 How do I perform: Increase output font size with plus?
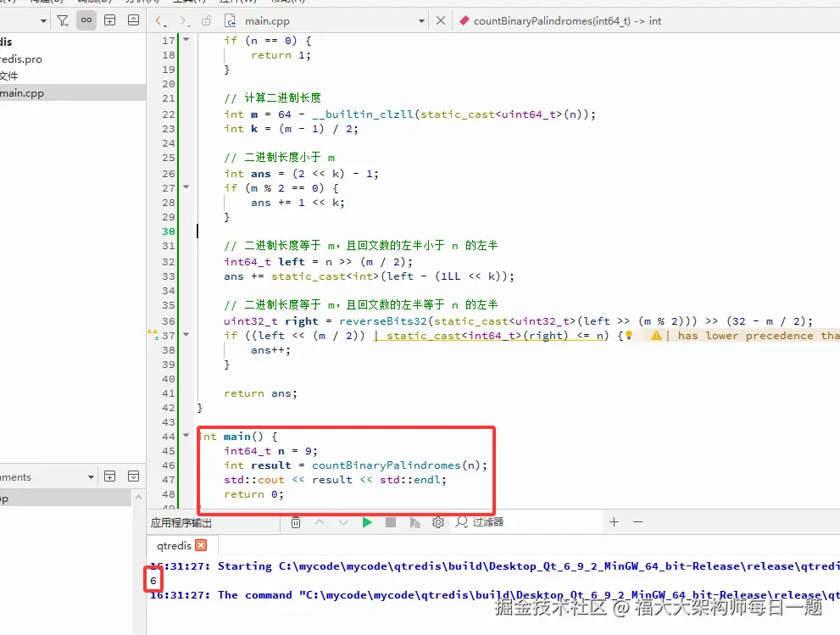point(614,521)
